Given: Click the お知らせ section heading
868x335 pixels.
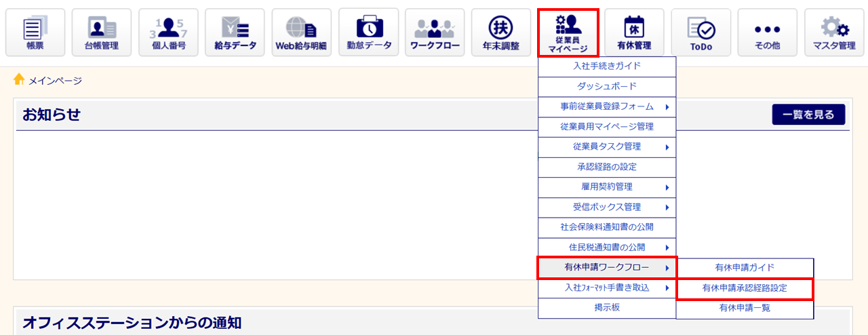Looking at the screenshot, I should tap(52, 115).
